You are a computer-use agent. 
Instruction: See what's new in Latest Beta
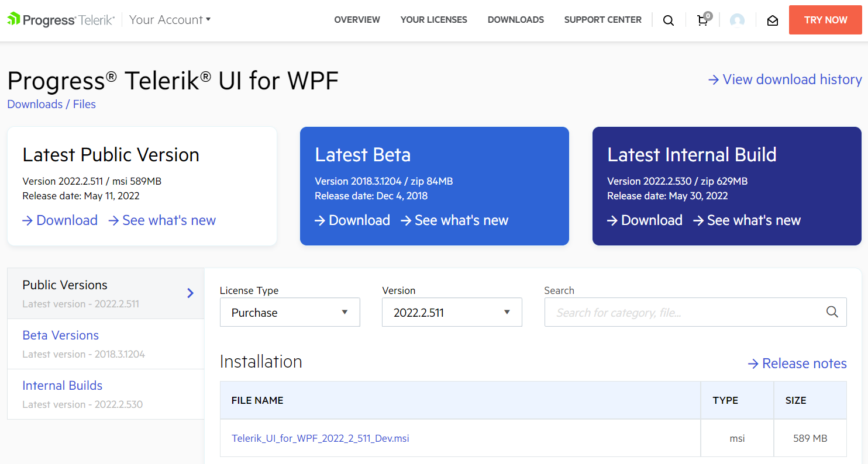pos(454,220)
